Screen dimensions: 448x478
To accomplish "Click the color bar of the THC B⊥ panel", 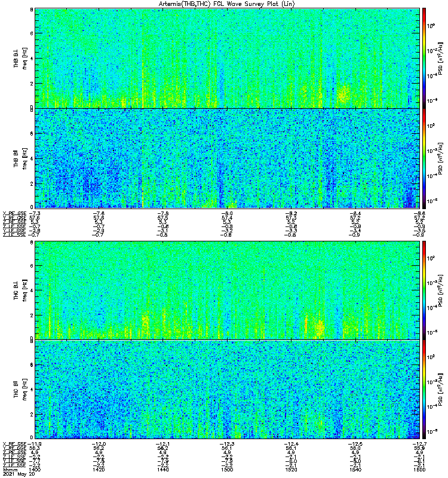I will 424,290.
